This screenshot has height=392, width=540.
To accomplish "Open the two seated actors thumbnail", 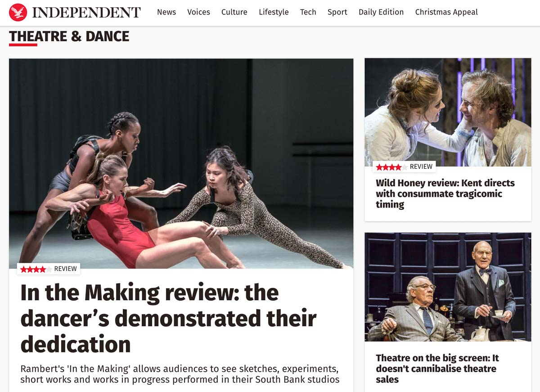I will [x=448, y=287].
